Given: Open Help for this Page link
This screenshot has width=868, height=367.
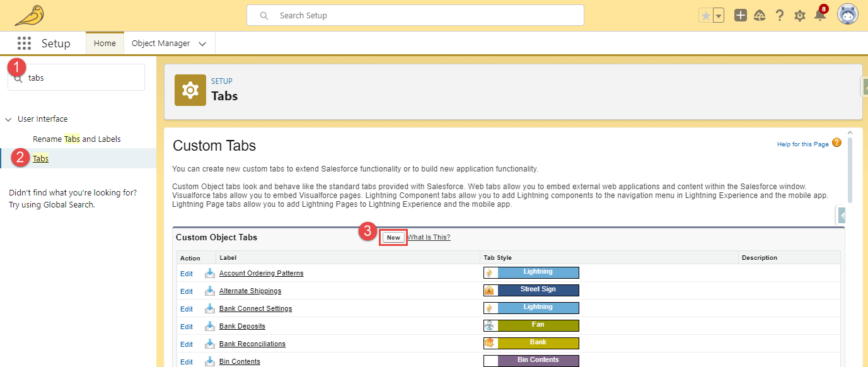Looking at the screenshot, I should [x=802, y=144].
